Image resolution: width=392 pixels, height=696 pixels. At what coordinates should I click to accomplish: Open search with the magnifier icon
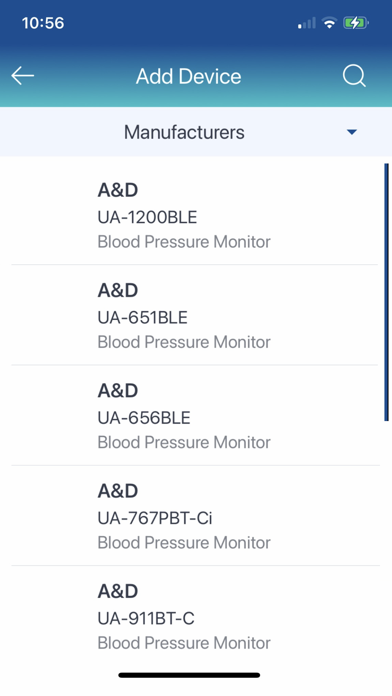pos(354,76)
